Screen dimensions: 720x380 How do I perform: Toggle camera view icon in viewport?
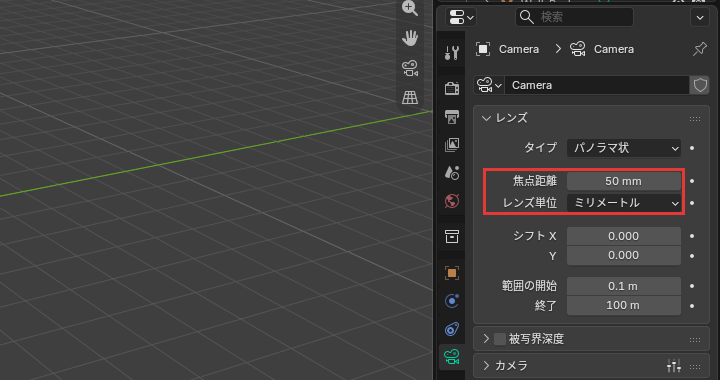point(410,68)
